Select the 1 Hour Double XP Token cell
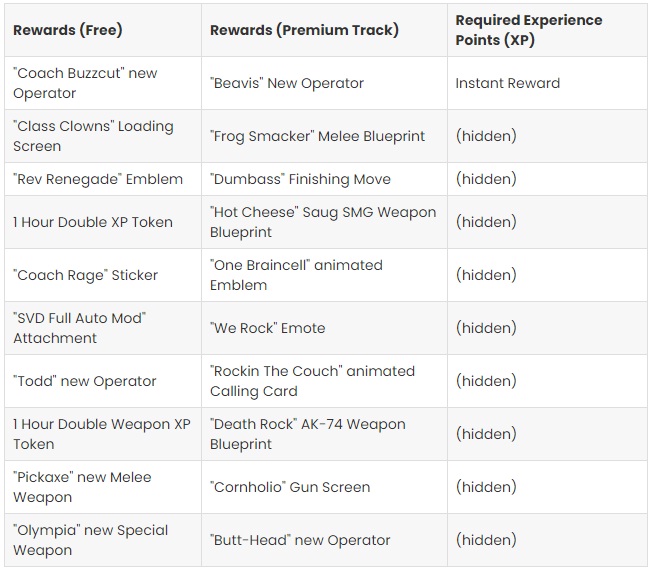 (103, 222)
